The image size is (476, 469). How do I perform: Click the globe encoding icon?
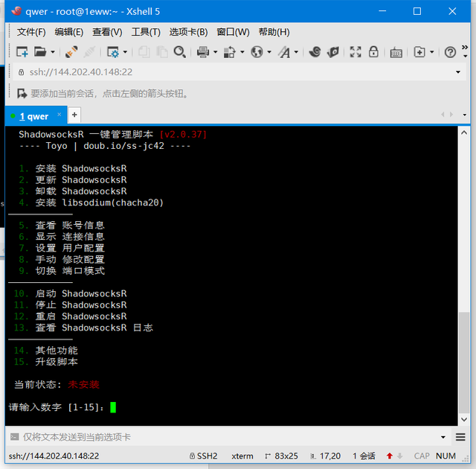point(257,52)
